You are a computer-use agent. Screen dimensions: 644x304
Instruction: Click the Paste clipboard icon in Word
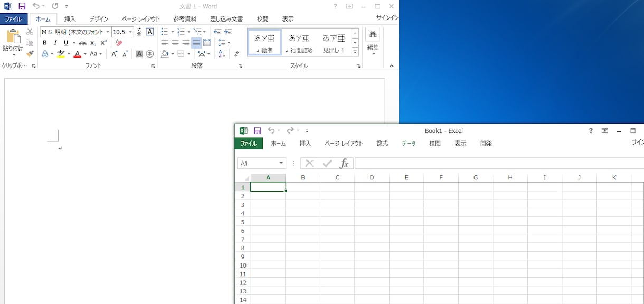13,36
